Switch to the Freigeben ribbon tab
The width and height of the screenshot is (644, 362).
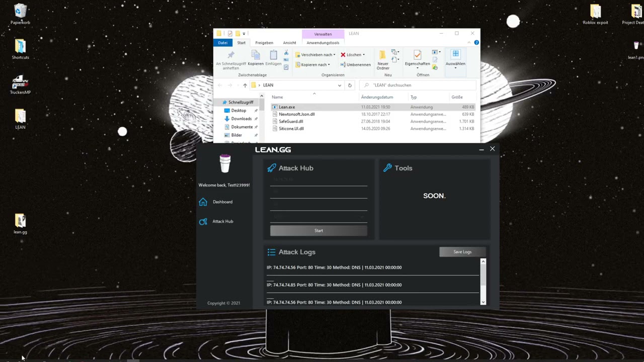pyautogui.click(x=264, y=43)
